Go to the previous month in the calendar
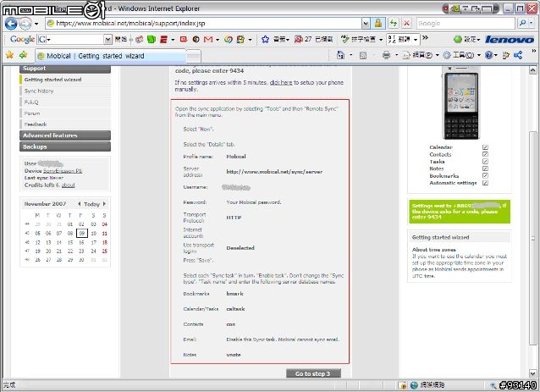 tap(80, 204)
